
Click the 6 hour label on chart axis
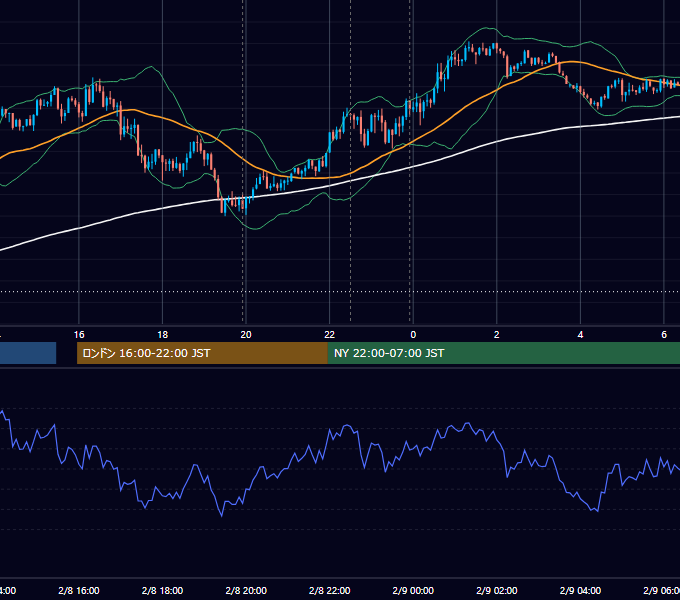[664, 335]
